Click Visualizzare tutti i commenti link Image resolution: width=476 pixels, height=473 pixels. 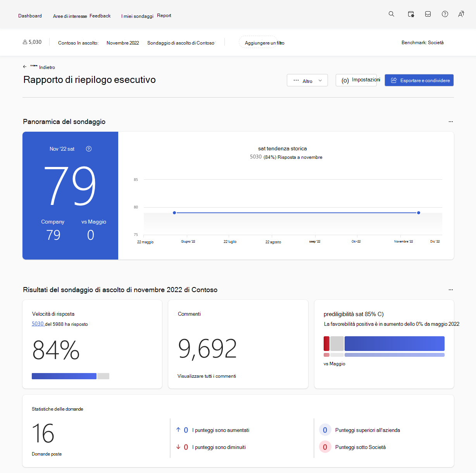(207, 376)
